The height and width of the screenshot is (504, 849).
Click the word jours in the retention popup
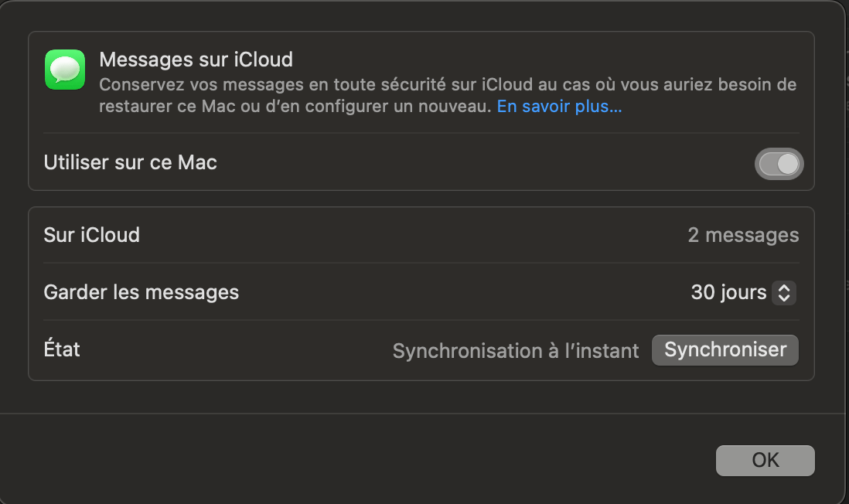click(x=744, y=293)
